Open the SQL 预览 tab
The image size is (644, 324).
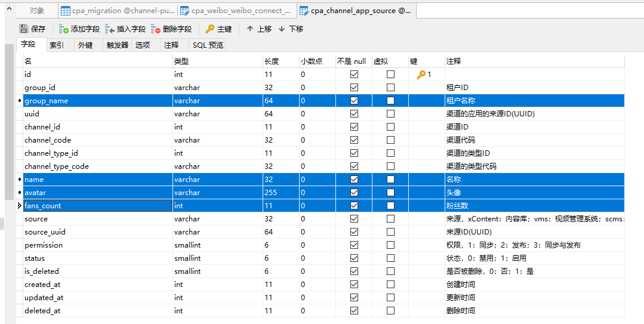[x=208, y=45]
